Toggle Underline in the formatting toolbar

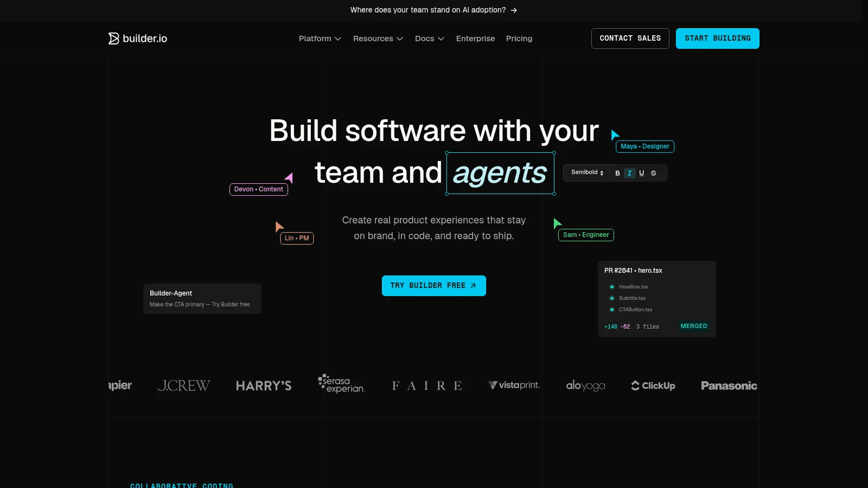pyautogui.click(x=641, y=173)
